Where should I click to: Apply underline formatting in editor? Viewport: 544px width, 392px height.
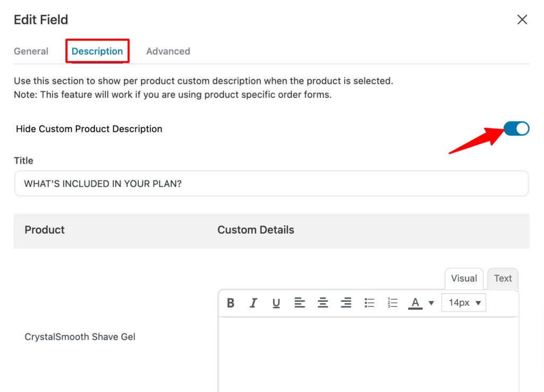pyautogui.click(x=276, y=303)
